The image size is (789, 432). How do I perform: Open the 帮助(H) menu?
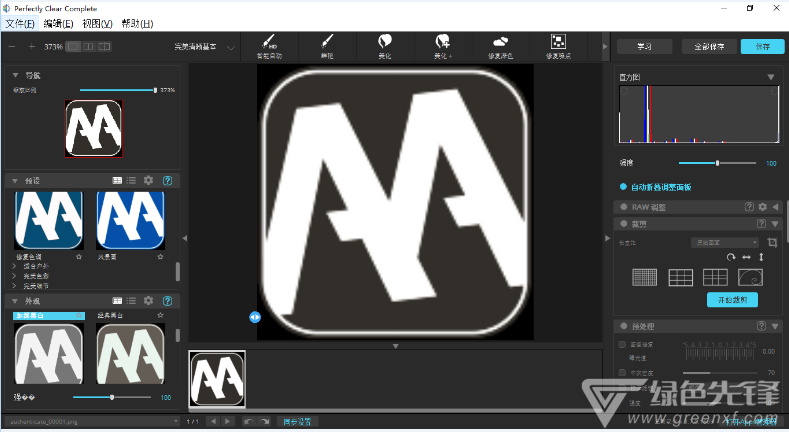pos(137,24)
